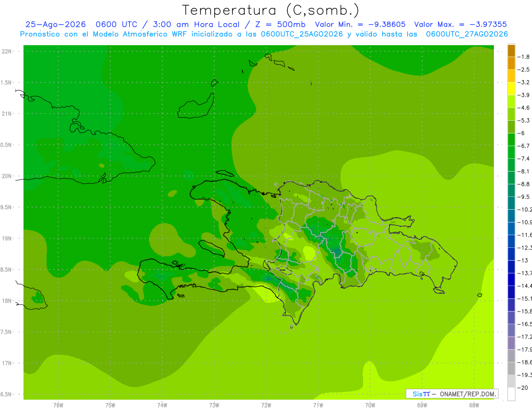Image resolution: width=532 pixels, height=411 pixels.
Task: Click the ONAMET/REP.DOM. credit box
Action: click(452, 394)
